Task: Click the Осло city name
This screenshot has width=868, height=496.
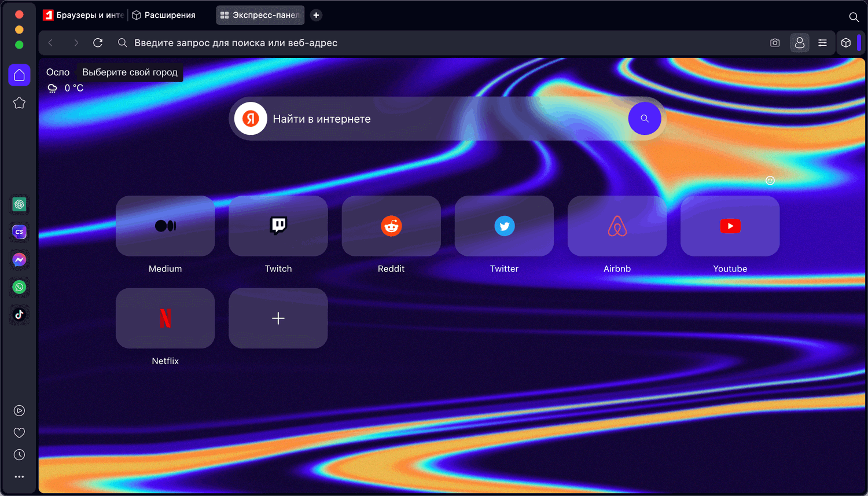Action: tap(58, 72)
